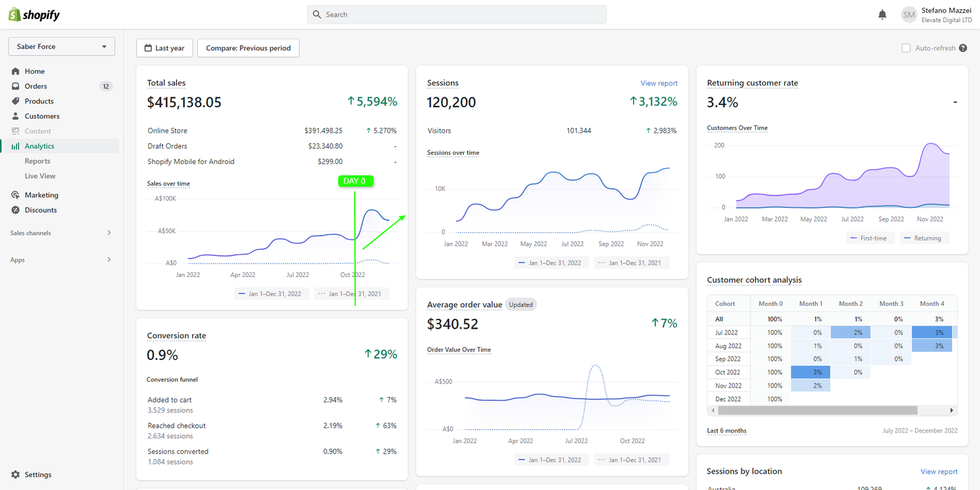Toggle Jan 1–Dec 31, 2021 legend in Total sales

(351, 294)
